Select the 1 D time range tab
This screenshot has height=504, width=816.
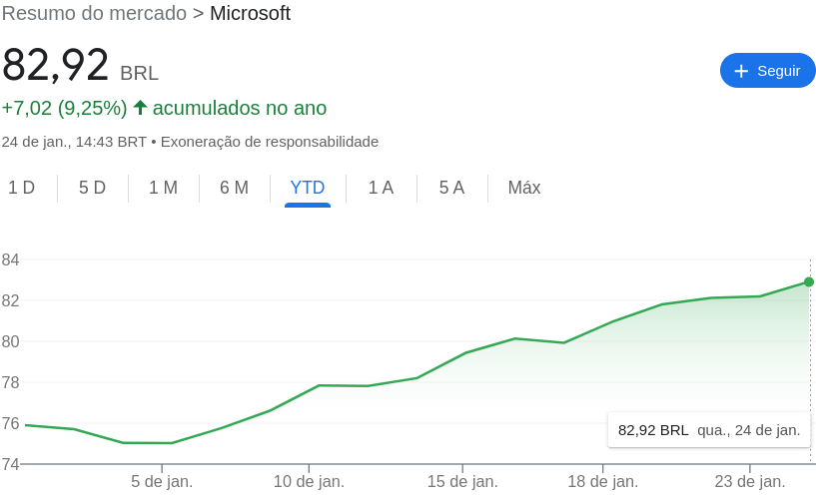[21, 188]
